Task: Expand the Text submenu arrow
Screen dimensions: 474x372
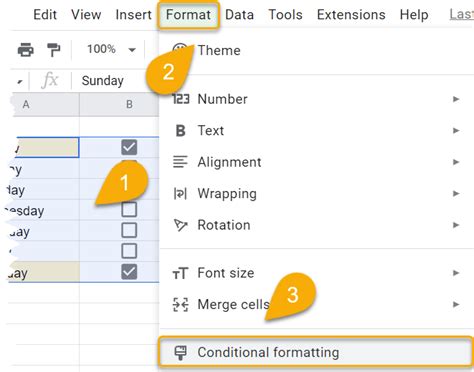Action: (x=456, y=131)
